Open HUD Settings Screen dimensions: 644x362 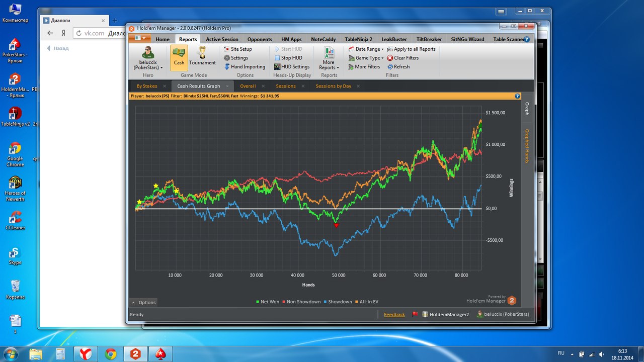tap(291, 67)
